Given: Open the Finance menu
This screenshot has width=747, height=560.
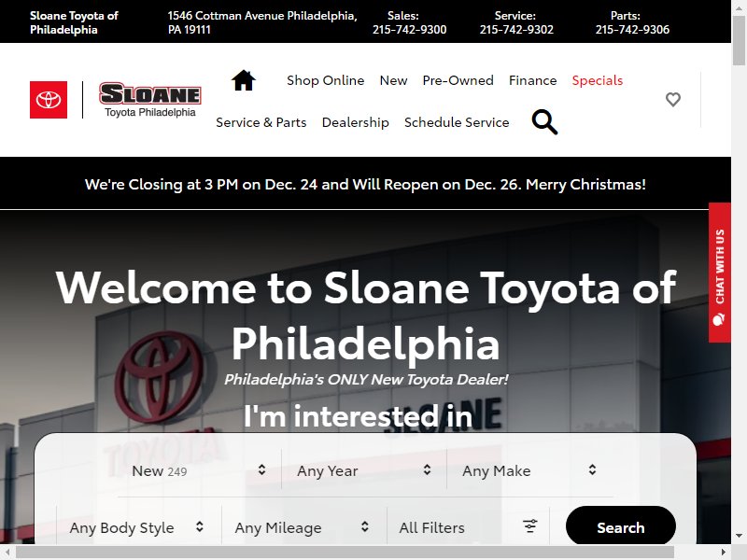Looking at the screenshot, I should (x=532, y=80).
